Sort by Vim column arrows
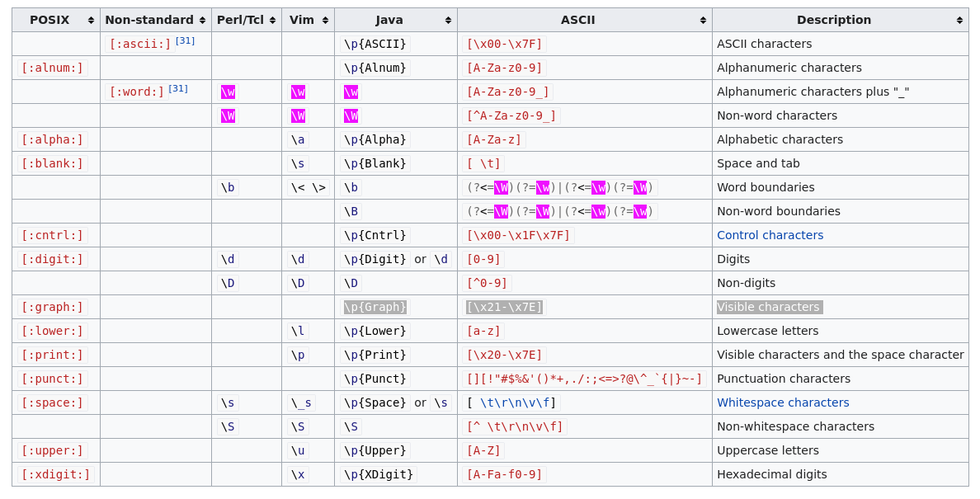The image size is (980, 499). (x=326, y=20)
